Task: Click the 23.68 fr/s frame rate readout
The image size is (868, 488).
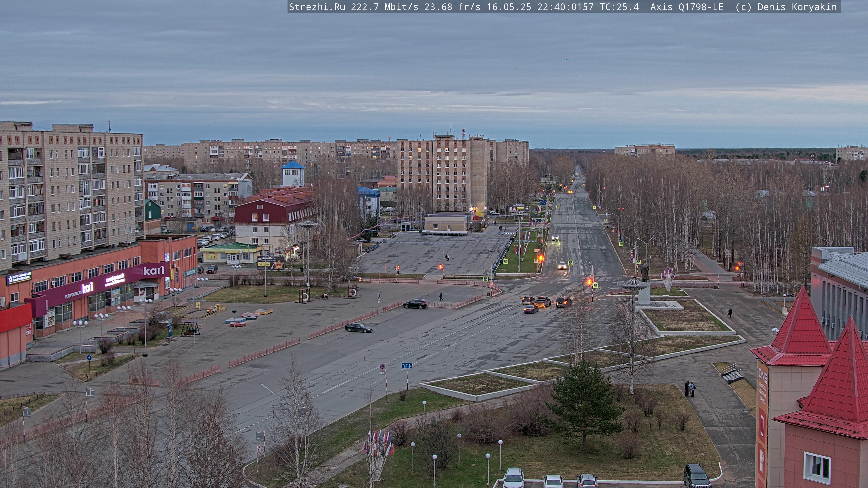Action: click(452, 7)
